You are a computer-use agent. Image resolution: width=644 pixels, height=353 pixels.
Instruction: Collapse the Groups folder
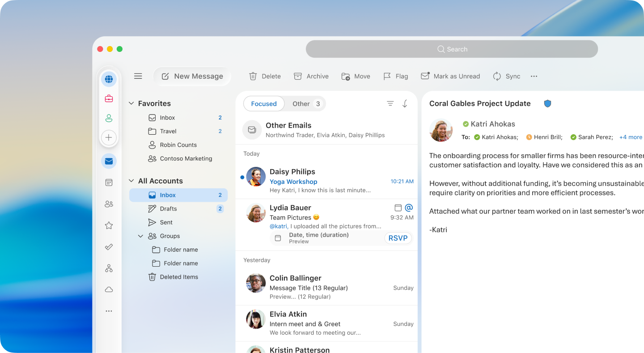(140, 236)
